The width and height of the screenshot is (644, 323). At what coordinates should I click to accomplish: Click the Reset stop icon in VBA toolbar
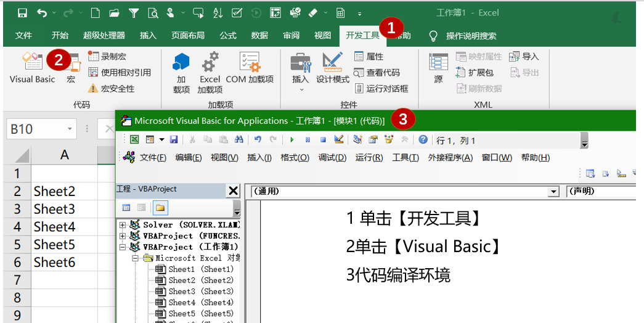tap(323, 140)
